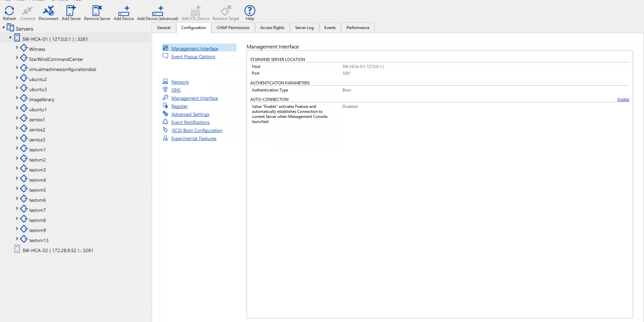644x322 pixels.
Task: Click the iSCSI Boot Configuration icon
Action: (165, 130)
